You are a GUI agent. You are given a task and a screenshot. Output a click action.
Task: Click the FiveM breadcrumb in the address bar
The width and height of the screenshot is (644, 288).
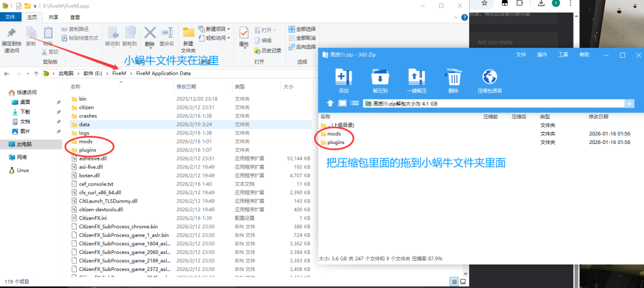(x=119, y=74)
